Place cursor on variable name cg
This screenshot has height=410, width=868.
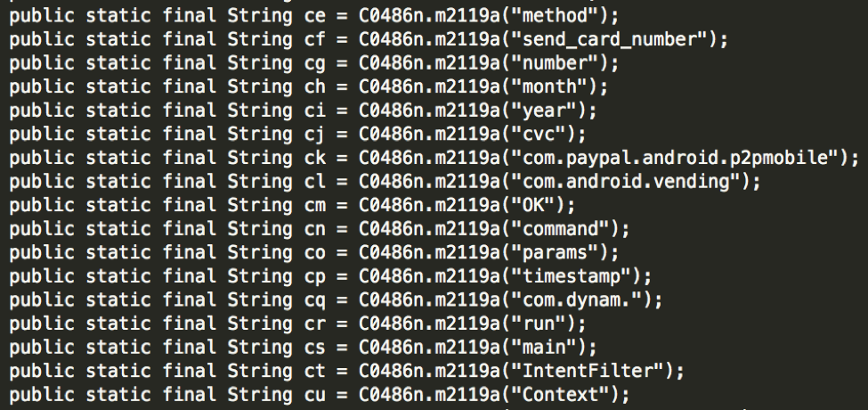point(315,63)
